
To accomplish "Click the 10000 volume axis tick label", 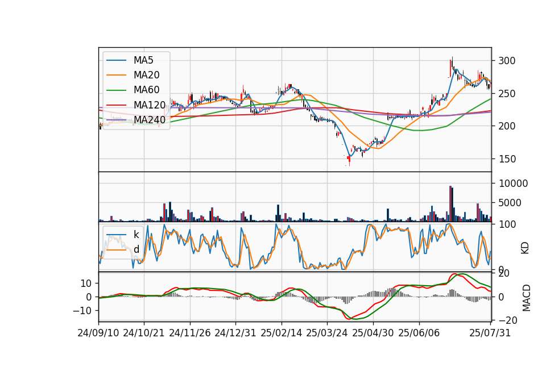I will point(513,184).
